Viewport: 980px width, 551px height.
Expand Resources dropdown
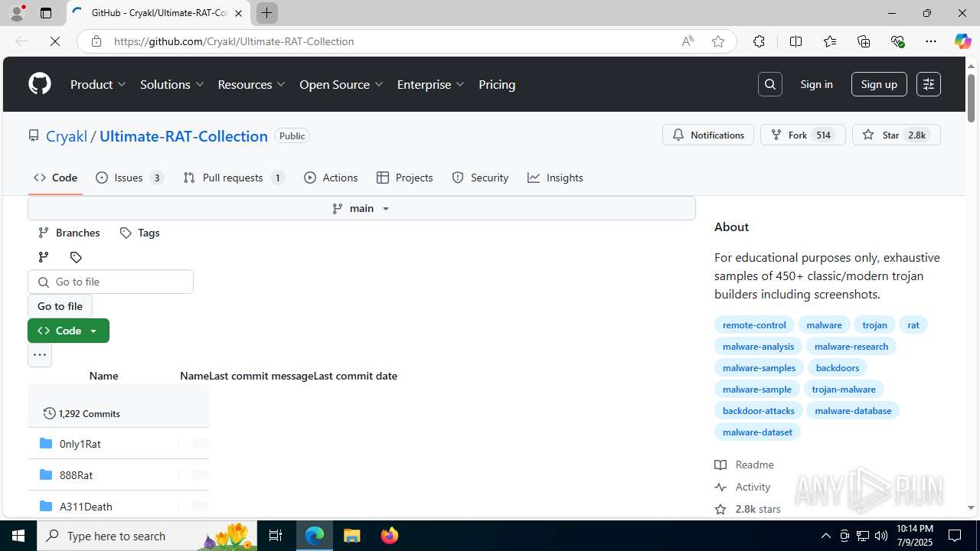252,84
